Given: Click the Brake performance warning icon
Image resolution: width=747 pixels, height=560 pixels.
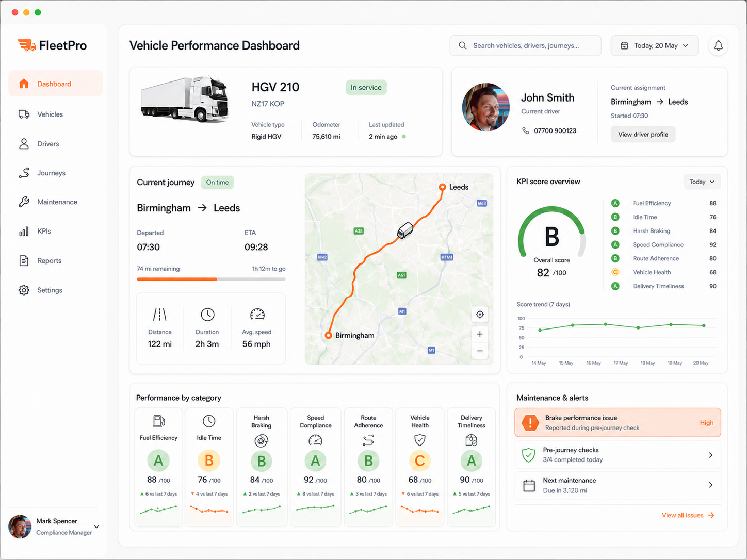Looking at the screenshot, I should pyautogui.click(x=530, y=422).
